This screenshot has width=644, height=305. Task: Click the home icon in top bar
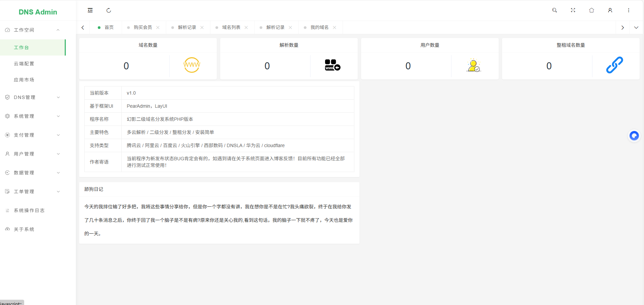click(591, 10)
